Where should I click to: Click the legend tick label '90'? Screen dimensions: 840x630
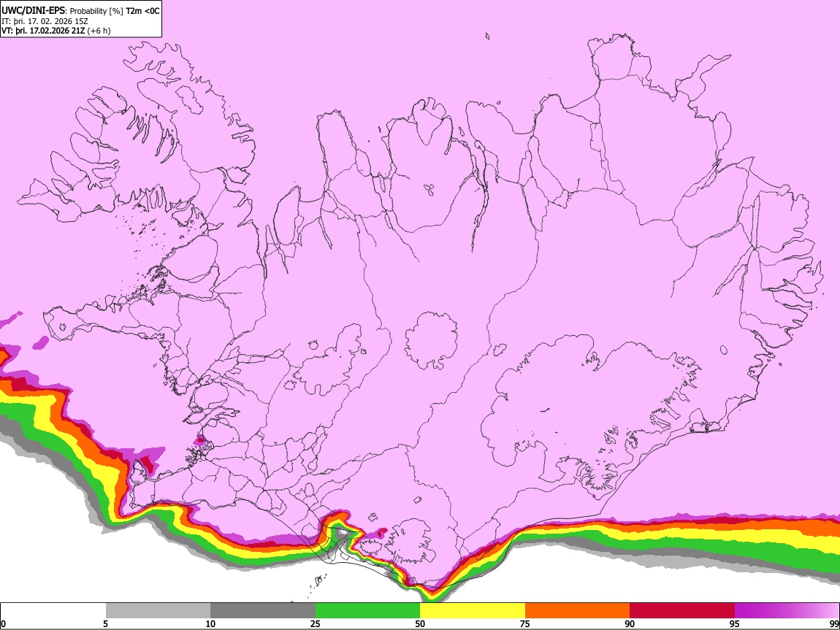click(630, 623)
